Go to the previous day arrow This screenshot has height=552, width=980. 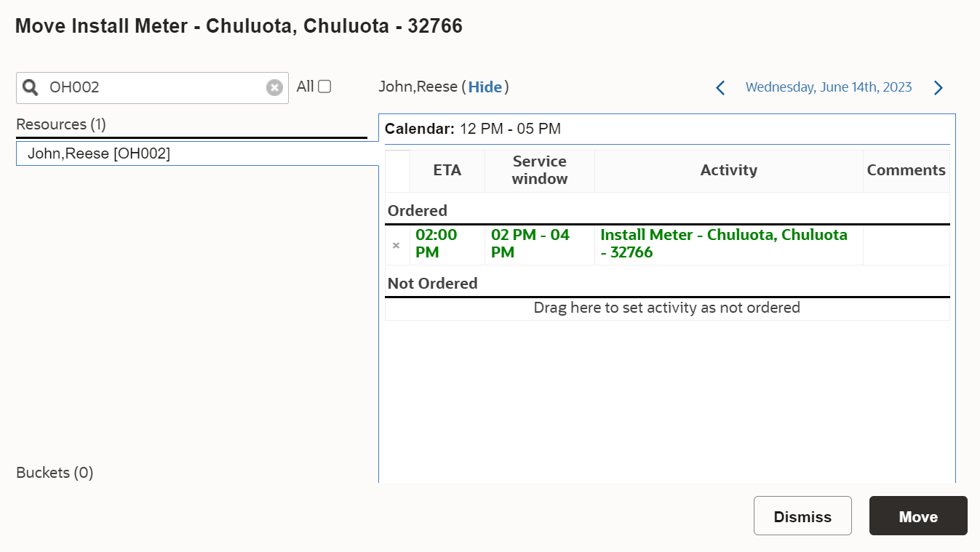pos(720,88)
